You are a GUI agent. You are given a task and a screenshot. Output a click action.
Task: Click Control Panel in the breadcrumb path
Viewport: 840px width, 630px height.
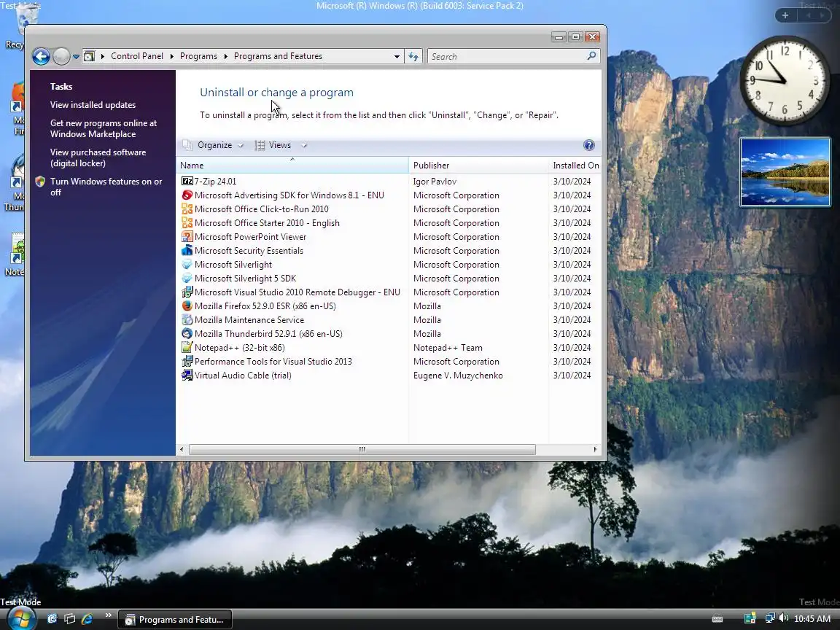(x=136, y=56)
